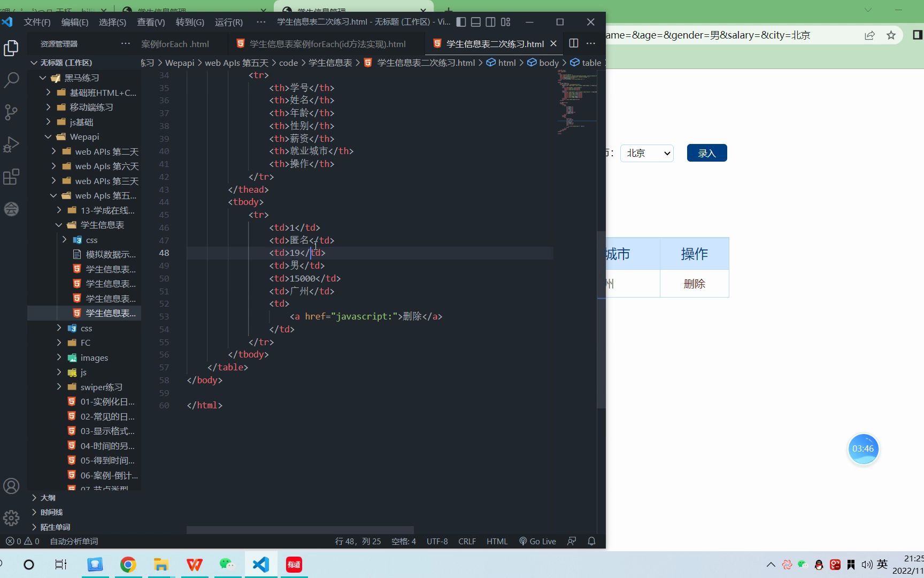Screen dimensions: 924x578
Task: Open the 选择(S) menu
Action: (112, 22)
